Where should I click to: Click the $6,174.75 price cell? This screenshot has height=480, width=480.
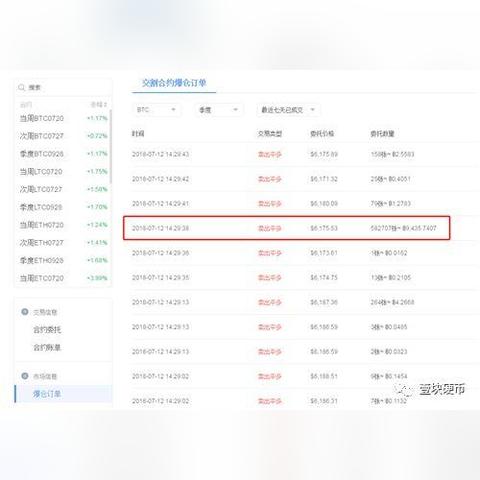[324, 278]
